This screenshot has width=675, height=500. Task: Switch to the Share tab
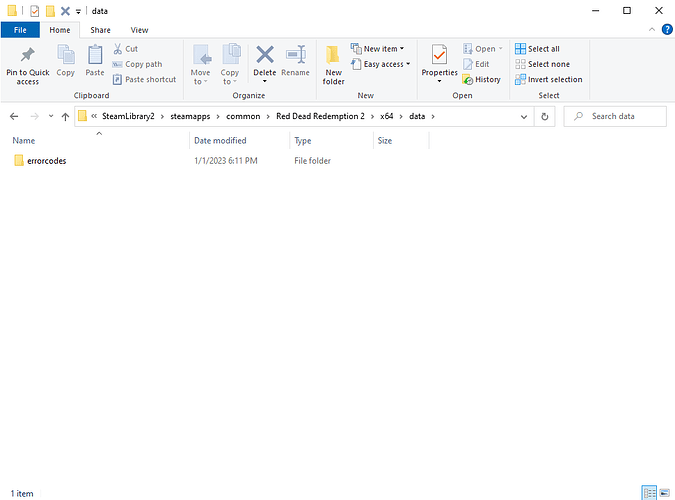click(x=100, y=30)
